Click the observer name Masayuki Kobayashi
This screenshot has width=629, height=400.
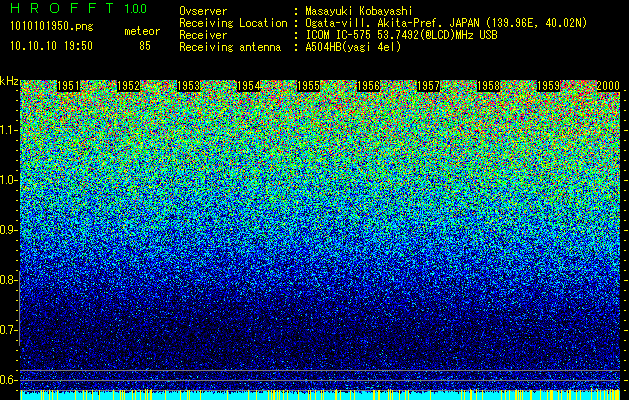pyautogui.click(x=359, y=11)
